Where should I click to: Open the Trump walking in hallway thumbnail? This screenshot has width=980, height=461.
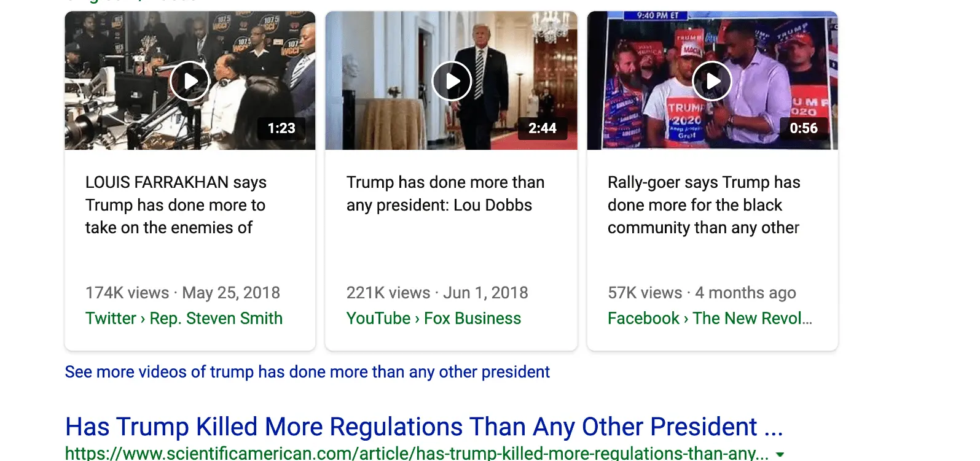click(451, 80)
